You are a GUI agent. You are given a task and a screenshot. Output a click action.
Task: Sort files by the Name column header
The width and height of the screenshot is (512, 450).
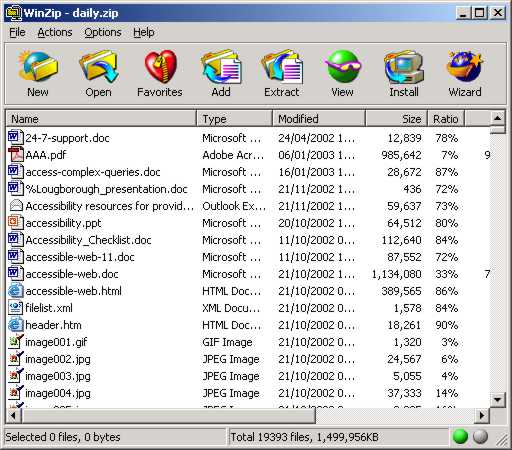click(x=101, y=119)
